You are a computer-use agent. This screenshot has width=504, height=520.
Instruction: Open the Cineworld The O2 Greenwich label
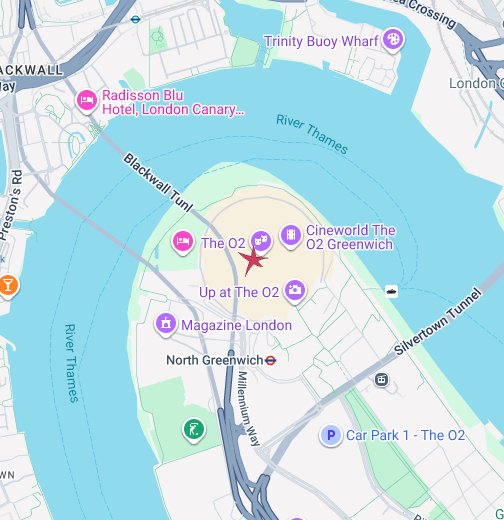[350, 237]
